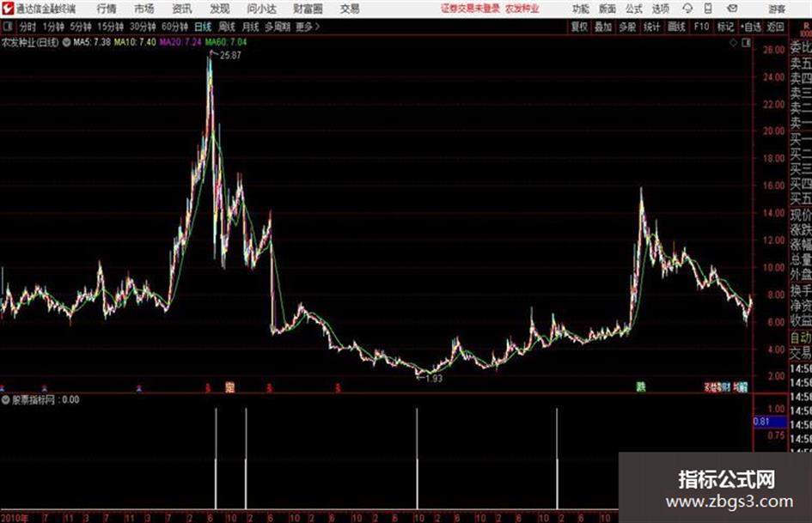Open the 问小达 menu
The image size is (812, 523).
tap(261, 9)
